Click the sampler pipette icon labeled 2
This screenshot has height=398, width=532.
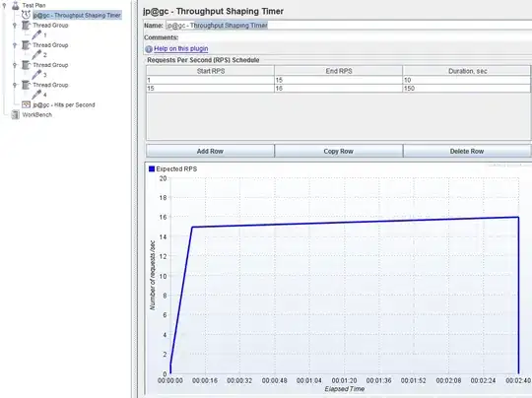(x=36, y=54)
